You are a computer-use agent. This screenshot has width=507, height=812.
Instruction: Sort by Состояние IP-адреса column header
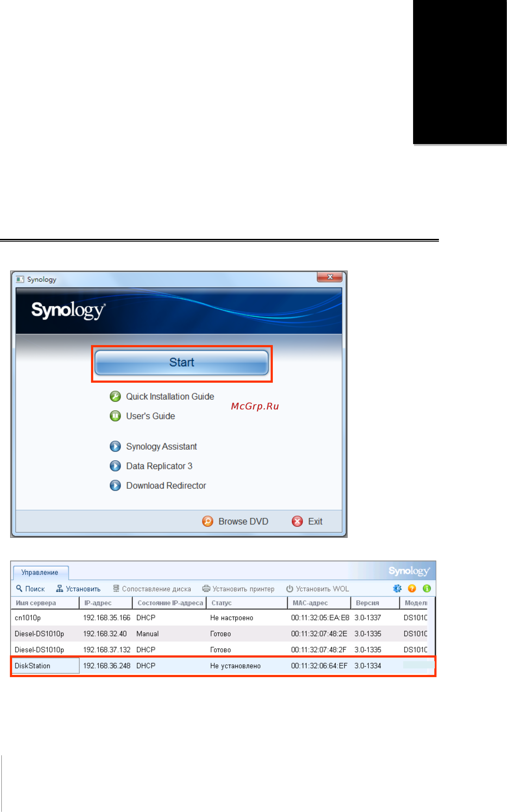(x=170, y=603)
